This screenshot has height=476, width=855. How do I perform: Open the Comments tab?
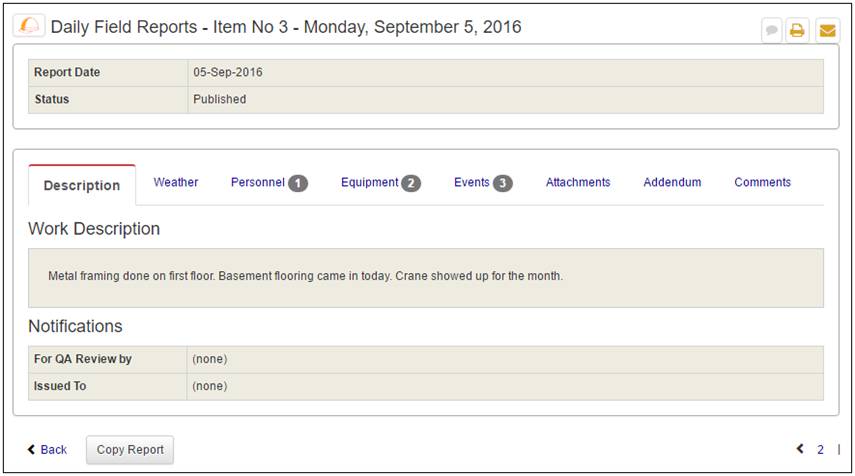762,182
